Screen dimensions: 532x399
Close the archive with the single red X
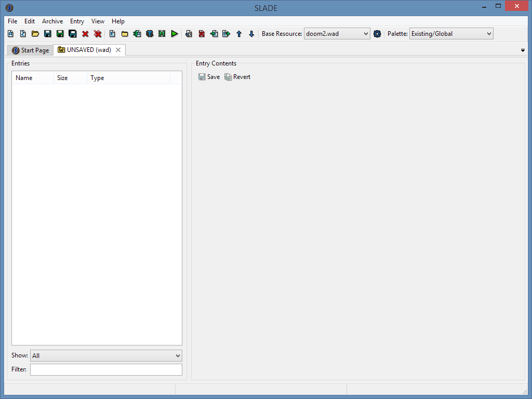pyautogui.click(x=85, y=34)
